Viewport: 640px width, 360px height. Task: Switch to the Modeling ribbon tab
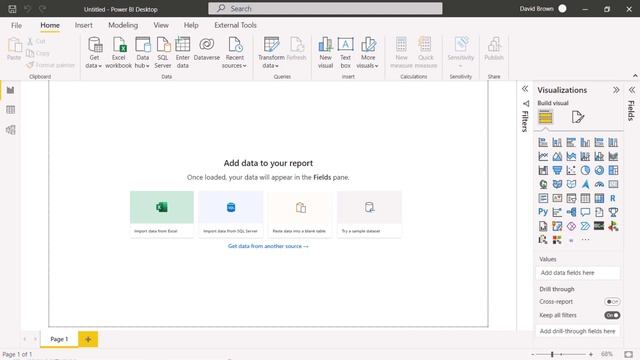[x=123, y=25]
